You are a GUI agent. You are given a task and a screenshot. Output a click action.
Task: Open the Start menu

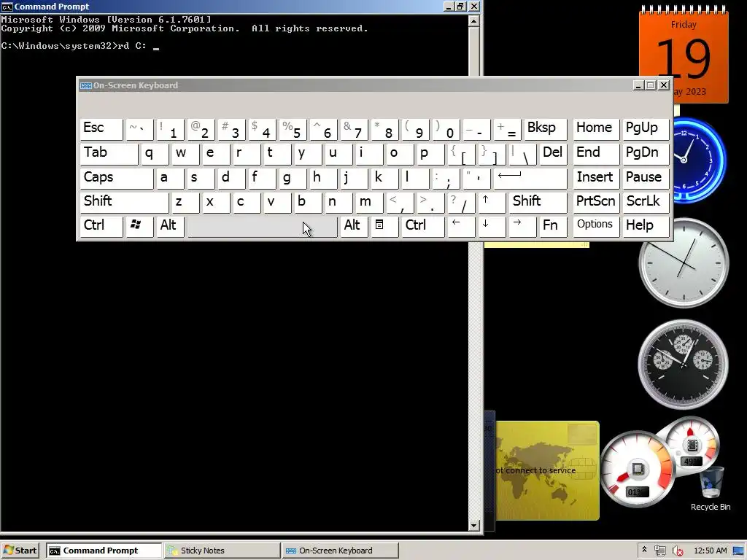coord(21,551)
